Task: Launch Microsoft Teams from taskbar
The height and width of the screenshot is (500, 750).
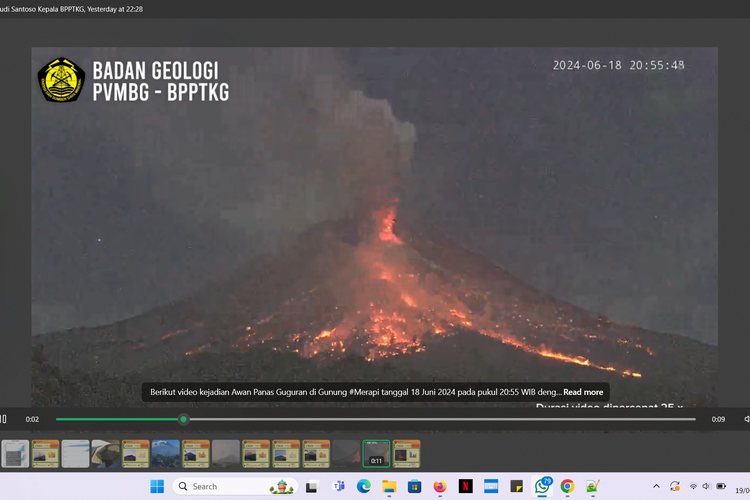Action: click(339, 487)
